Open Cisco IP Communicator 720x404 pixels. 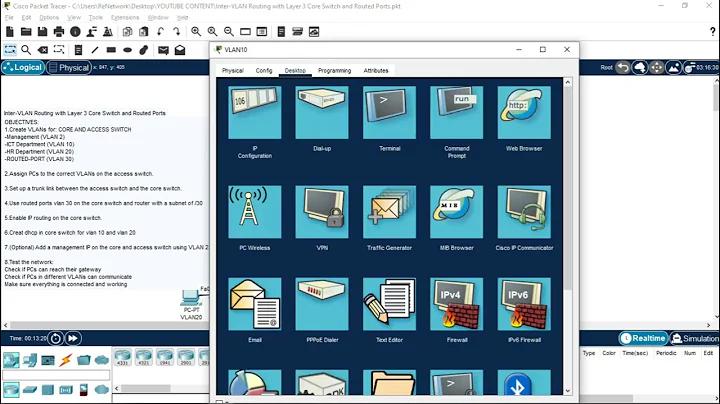coord(524,212)
